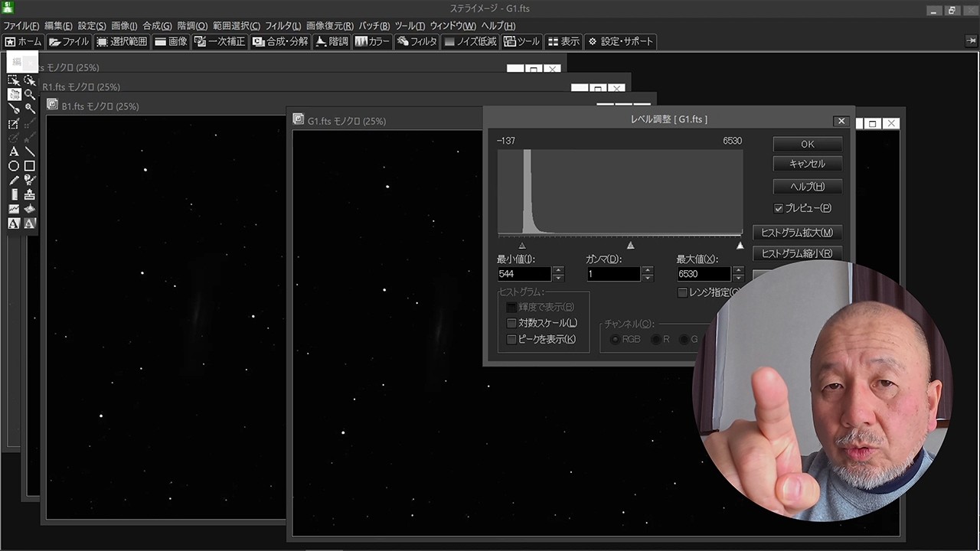Choose the eyedropper tool in the tool palette

click(x=14, y=109)
